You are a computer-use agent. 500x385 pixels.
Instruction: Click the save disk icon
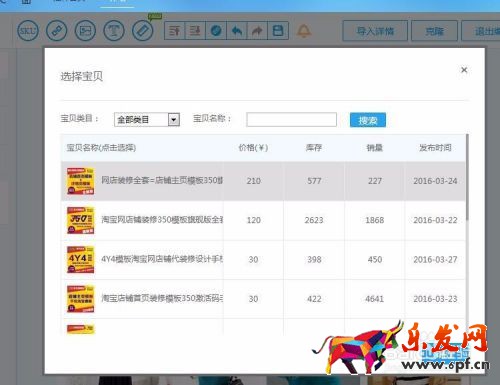tap(278, 31)
